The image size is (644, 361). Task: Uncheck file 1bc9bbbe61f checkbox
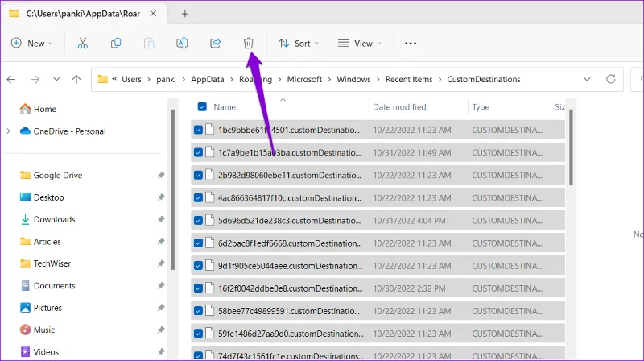coord(198,130)
